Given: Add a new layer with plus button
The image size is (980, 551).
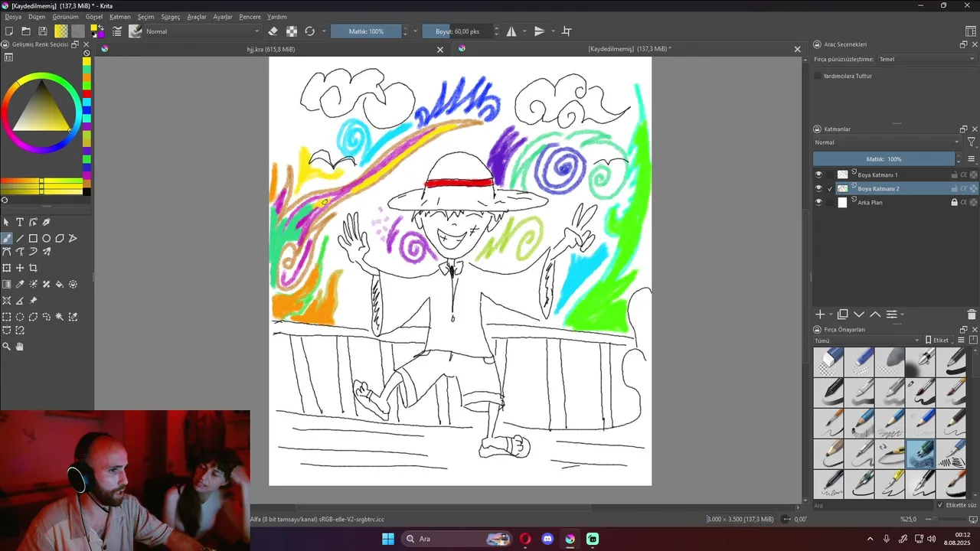Looking at the screenshot, I should tap(820, 315).
